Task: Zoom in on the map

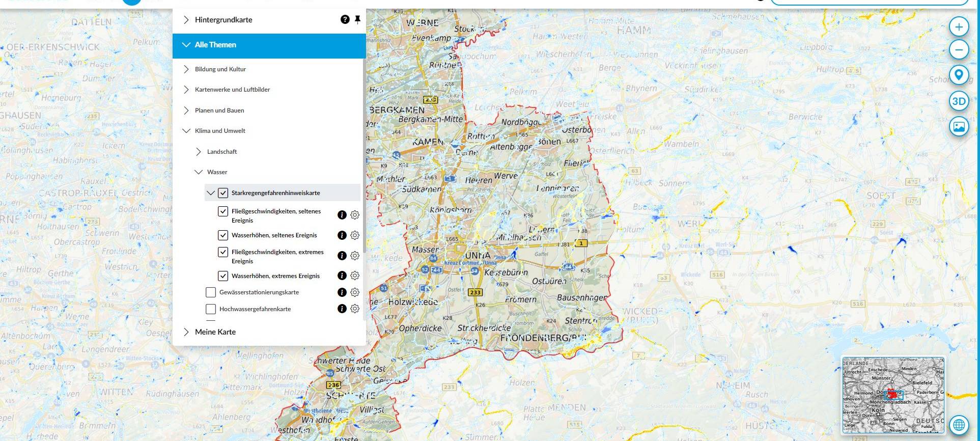Action: point(959,27)
